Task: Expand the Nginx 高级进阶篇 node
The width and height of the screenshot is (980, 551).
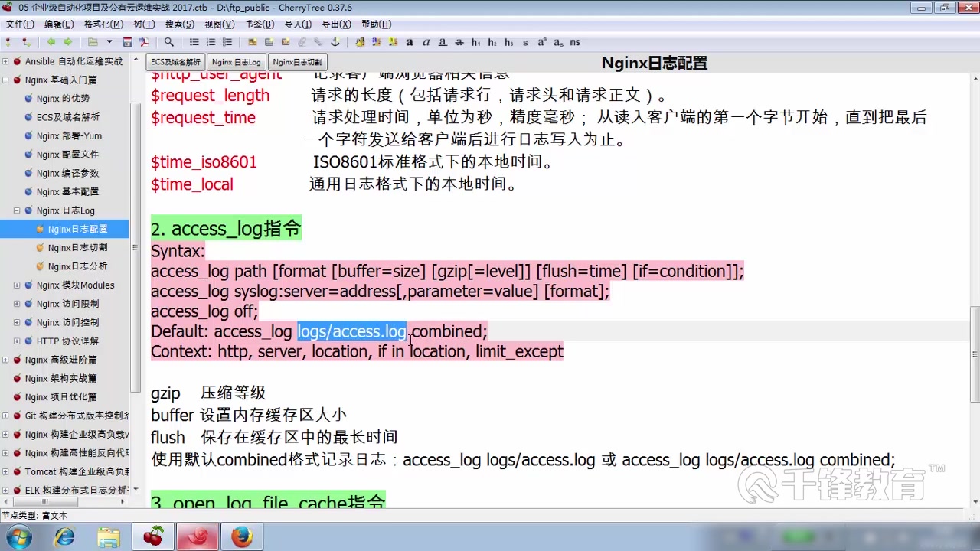Action: pyautogui.click(x=5, y=360)
